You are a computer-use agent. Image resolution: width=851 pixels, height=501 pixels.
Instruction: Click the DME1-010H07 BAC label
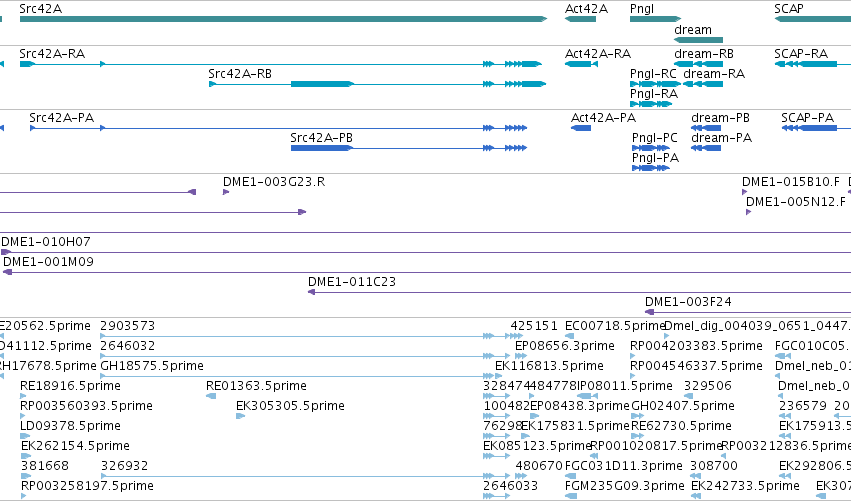pyautogui.click(x=46, y=242)
